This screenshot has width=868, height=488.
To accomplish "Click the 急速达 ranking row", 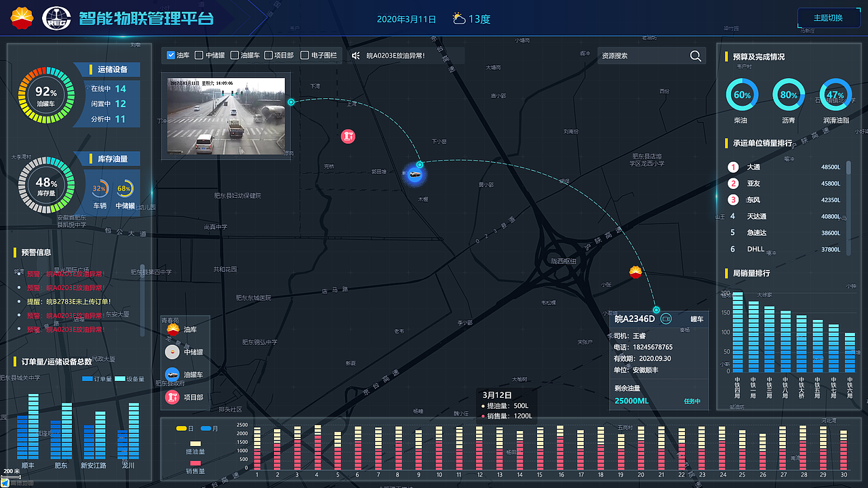I will pyautogui.click(x=785, y=232).
